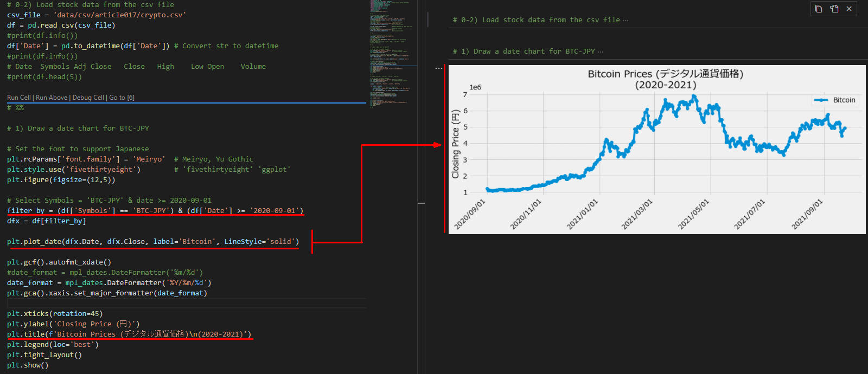Click the editor minimap preview
Screen dimensions: 868x374
pyautogui.click(x=393, y=54)
